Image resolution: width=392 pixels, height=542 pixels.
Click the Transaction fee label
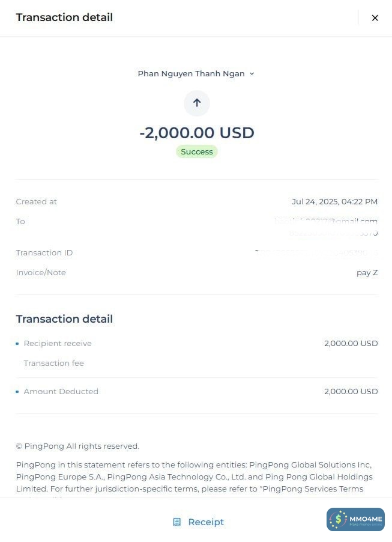coord(54,364)
